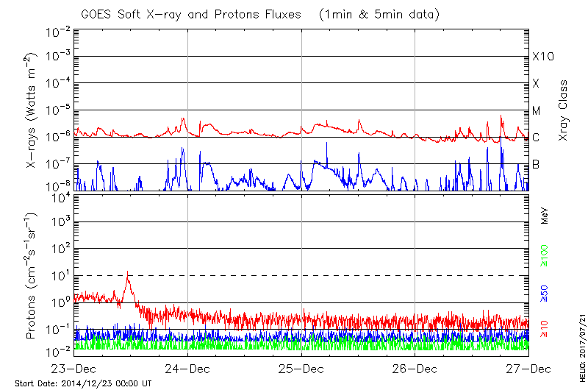The width and height of the screenshot is (588, 390).
Task: Select the 23-Dec date tick label
Action: 73,368
